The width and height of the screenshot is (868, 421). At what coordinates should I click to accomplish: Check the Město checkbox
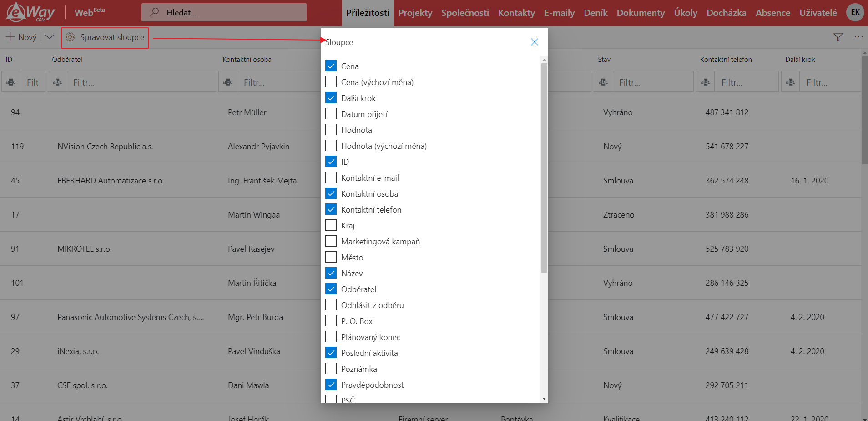[x=331, y=257]
